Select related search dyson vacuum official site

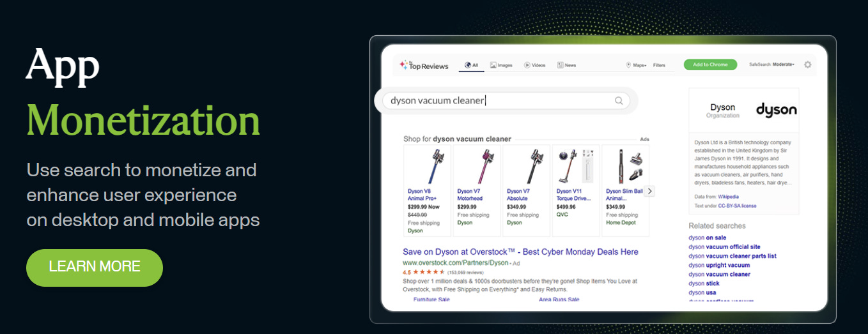(724, 247)
